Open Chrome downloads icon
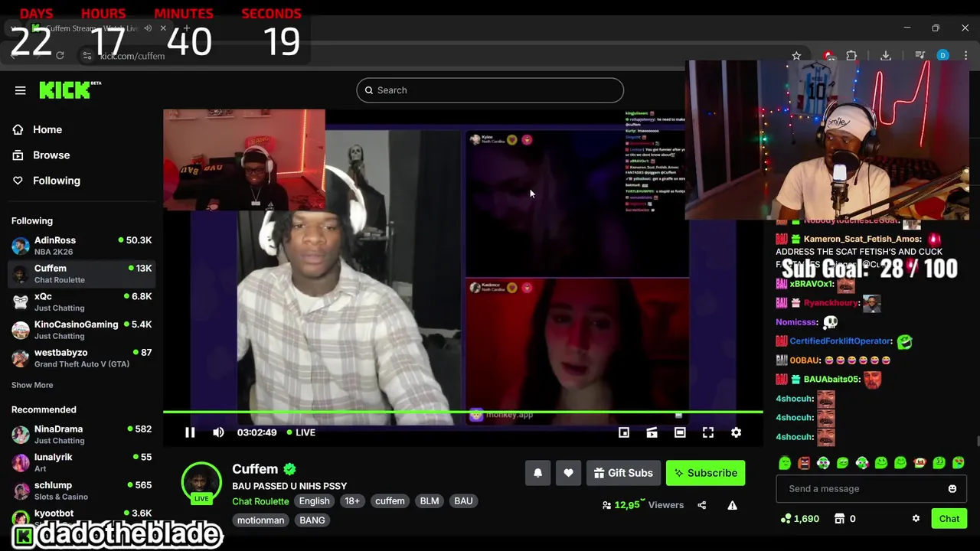Screen dimensions: 980x551 [x=886, y=56]
